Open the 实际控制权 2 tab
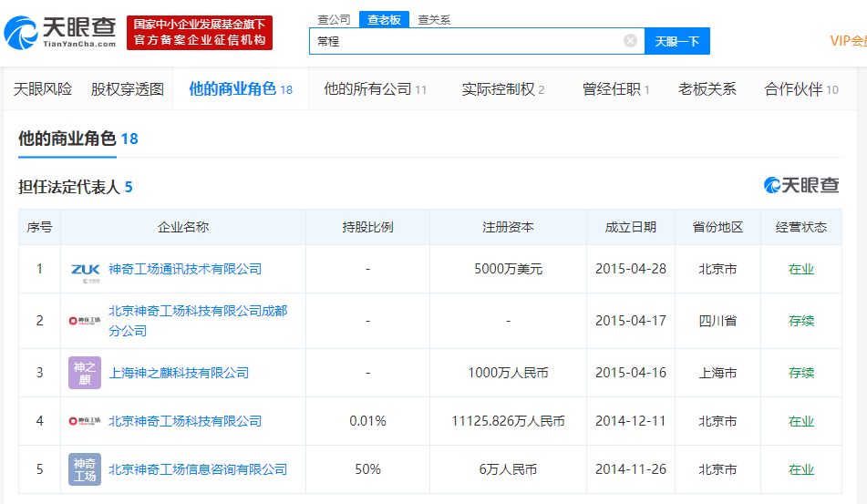 (502, 89)
